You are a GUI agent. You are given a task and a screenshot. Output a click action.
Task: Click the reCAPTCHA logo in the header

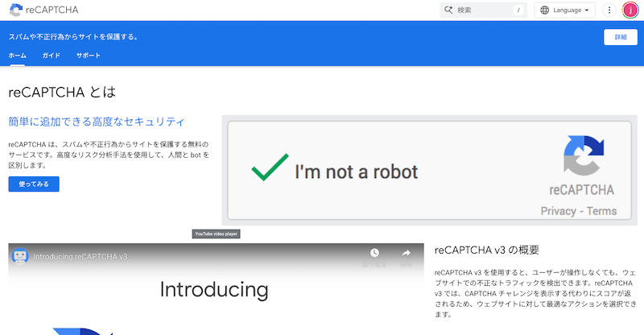pos(16,10)
